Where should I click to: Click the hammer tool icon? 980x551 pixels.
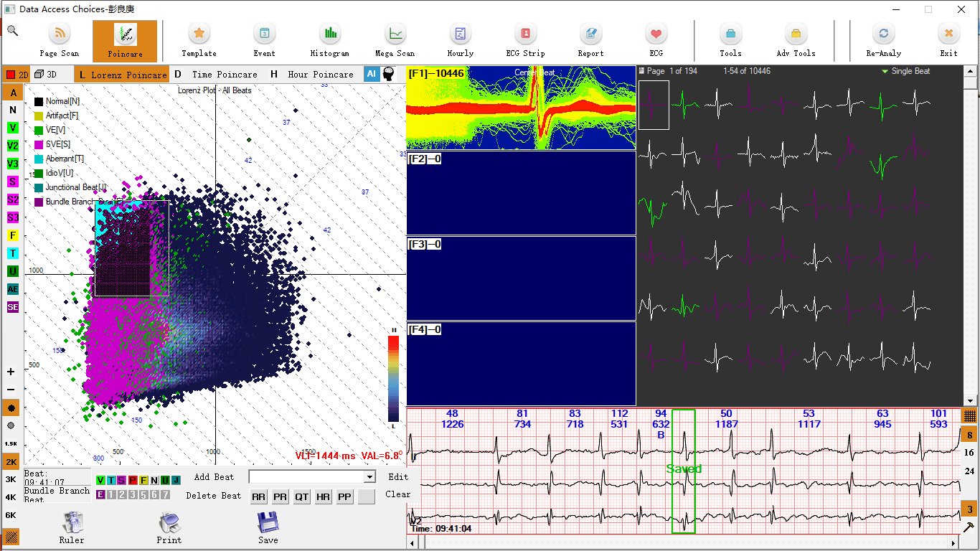tap(969, 527)
